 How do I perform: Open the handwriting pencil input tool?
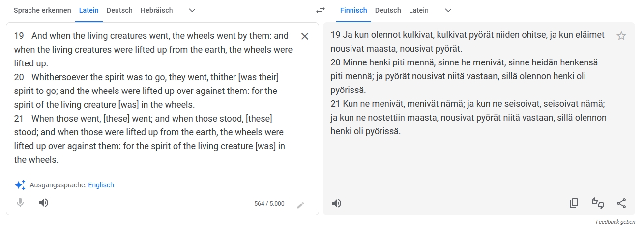[300, 205]
